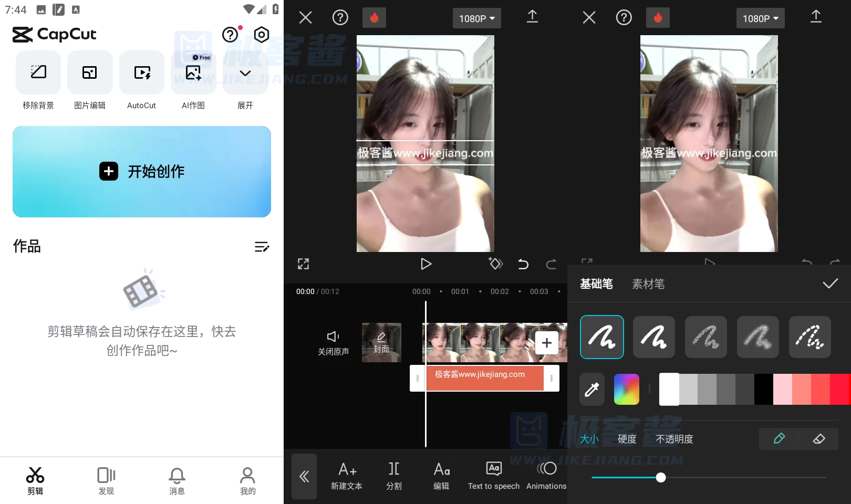The height and width of the screenshot is (504, 851).
Task: Select the first solid brush style
Action: tap(602, 337)
